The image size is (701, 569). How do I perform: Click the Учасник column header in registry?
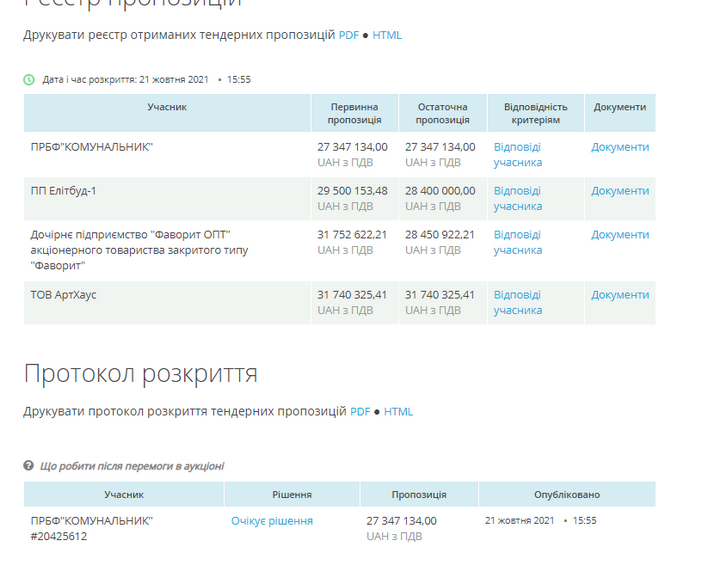click(167, 107)
